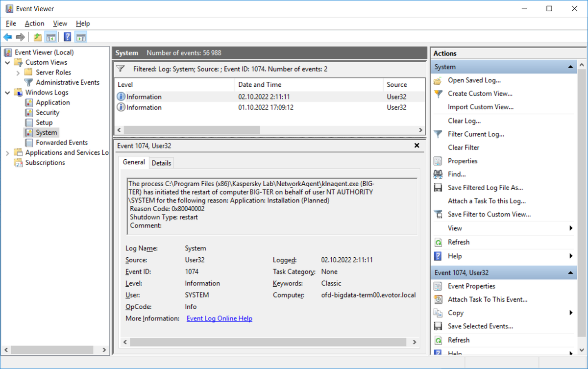Click Clear Filter in the Actions pane
Screen dimensions: 588x369
point(464,147)
